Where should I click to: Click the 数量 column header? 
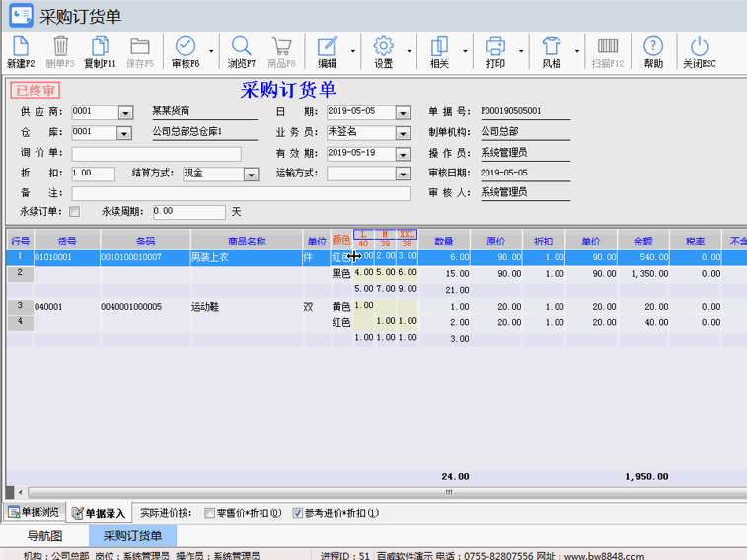(x=444, y=240)
